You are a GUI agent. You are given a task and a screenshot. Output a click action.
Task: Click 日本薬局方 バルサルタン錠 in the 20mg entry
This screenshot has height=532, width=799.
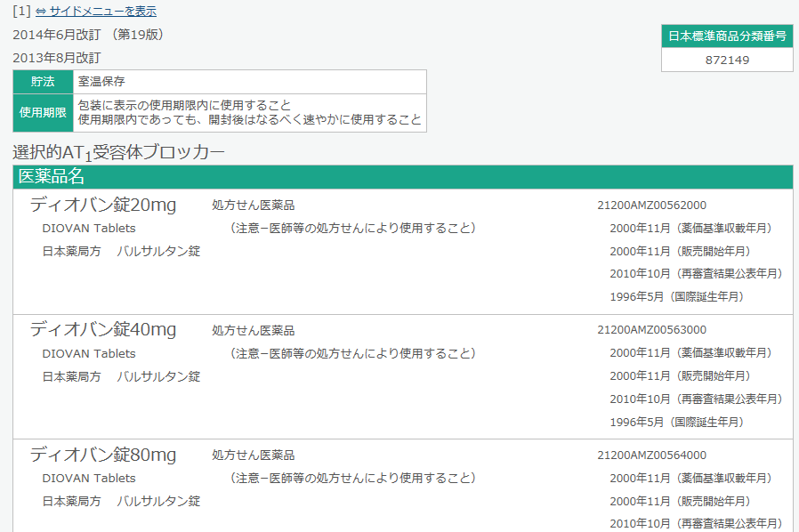click(121, 251)
